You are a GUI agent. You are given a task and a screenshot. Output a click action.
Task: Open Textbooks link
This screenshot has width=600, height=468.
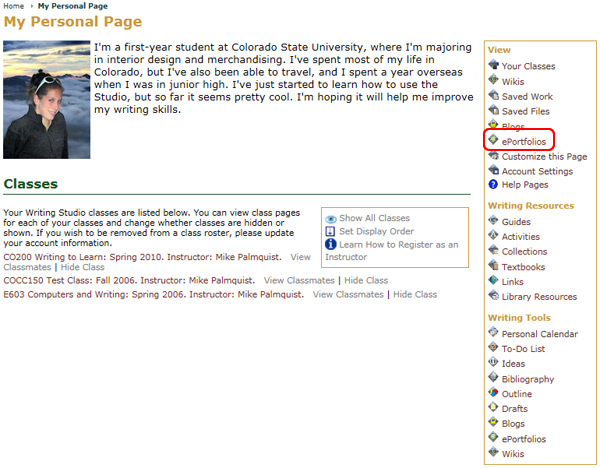pos(523,267)
